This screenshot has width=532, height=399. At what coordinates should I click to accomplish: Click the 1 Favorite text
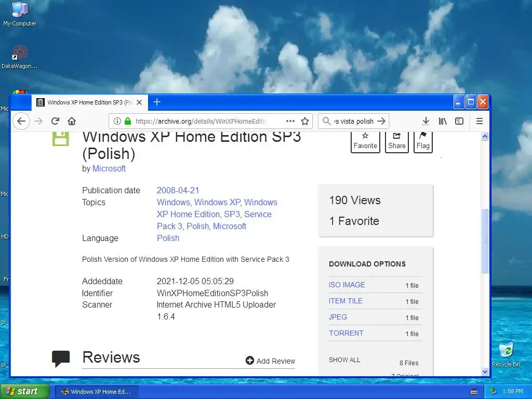[354, 221]
